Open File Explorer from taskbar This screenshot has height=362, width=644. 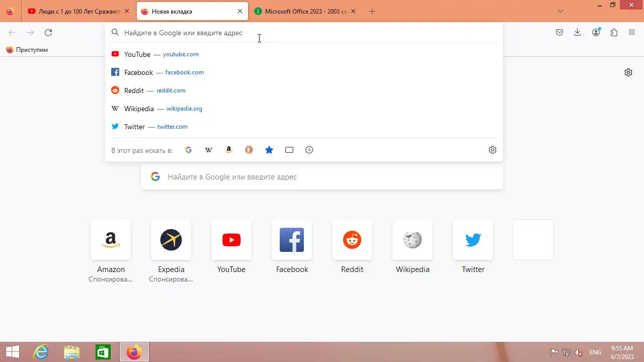coord(72,352)
